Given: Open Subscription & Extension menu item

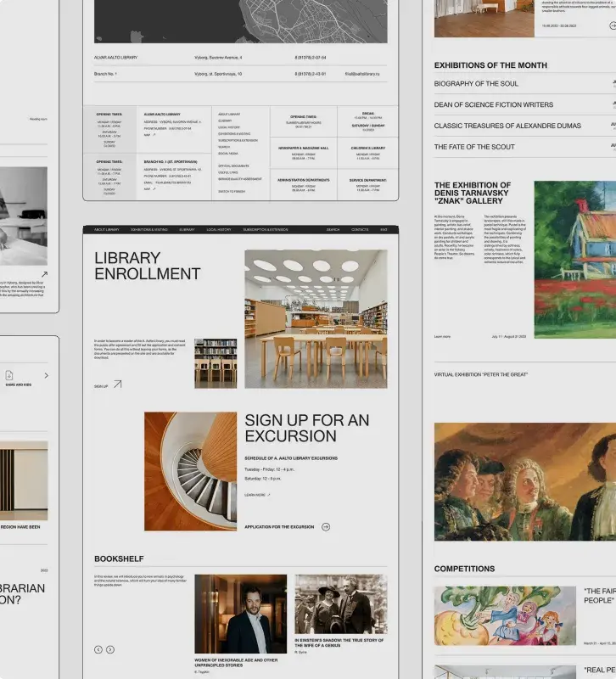Looking at the screenshot, I should coord(266,229).
